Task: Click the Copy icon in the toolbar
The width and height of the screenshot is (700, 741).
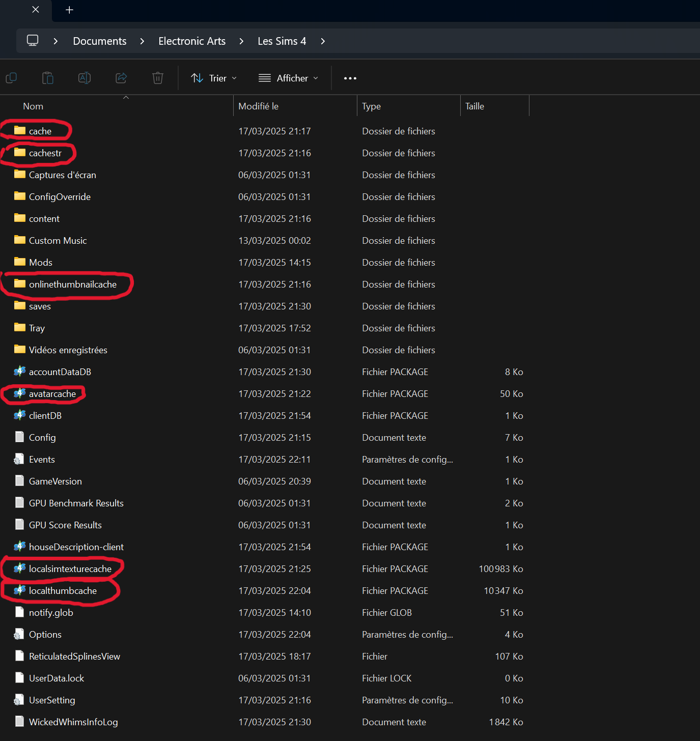Action: pos(11,78)
